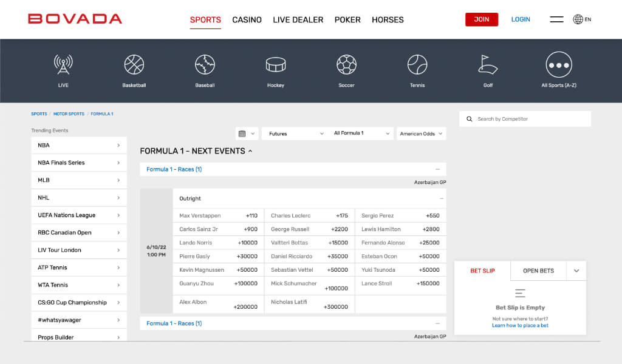This screenshot has width=622, height=364.
Task: Select the Tennis ball icon
Action: tap(417, 64)
